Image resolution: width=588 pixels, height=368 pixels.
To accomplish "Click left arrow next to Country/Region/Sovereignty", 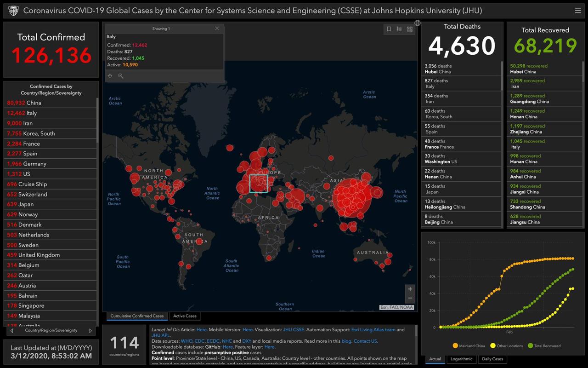I will tap(11, 330).
